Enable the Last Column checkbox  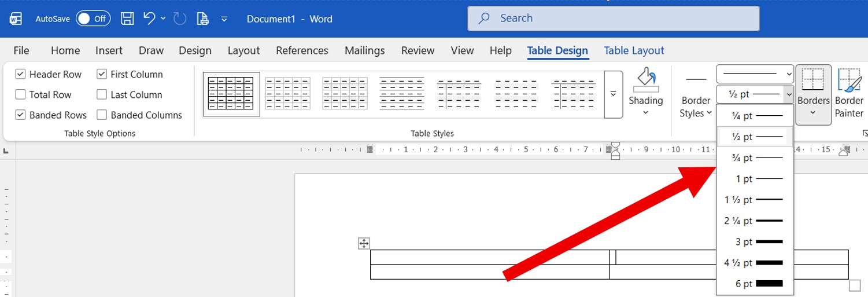[102, 94]
